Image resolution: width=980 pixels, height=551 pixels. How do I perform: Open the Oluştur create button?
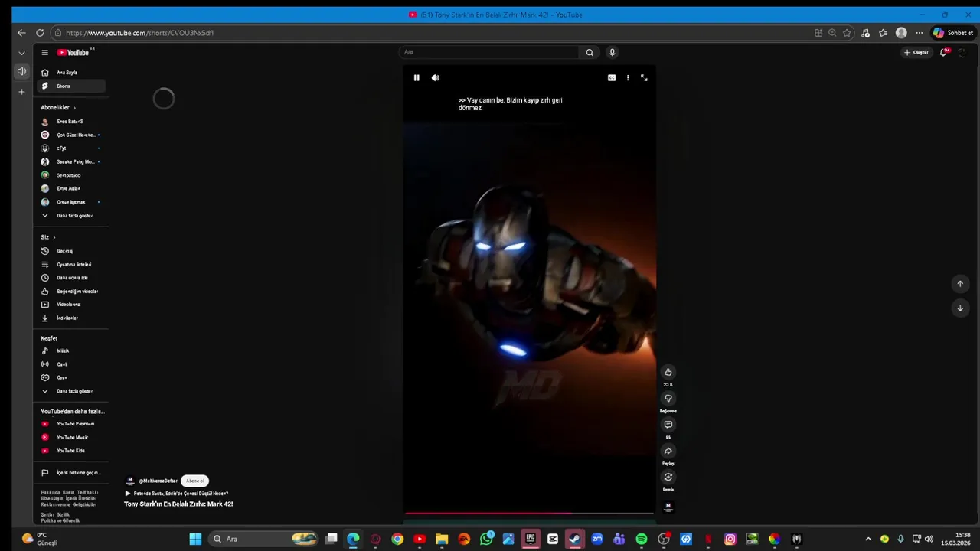point(916,52)
